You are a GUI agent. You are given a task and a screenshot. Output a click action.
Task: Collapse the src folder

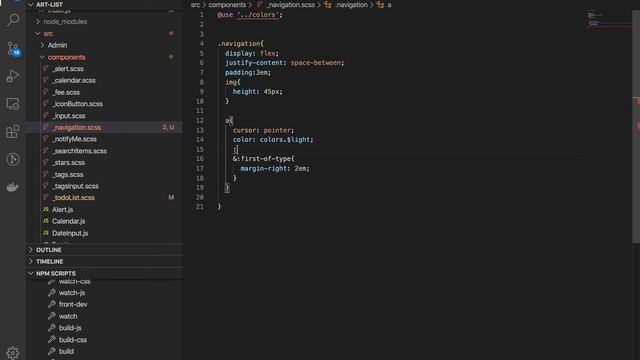click(48, 33)
